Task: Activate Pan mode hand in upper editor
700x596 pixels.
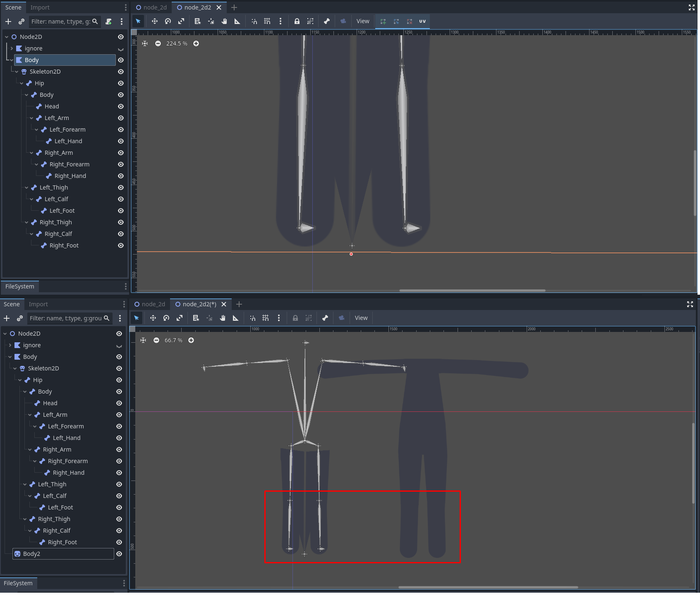Action: (x=224, y=21)
